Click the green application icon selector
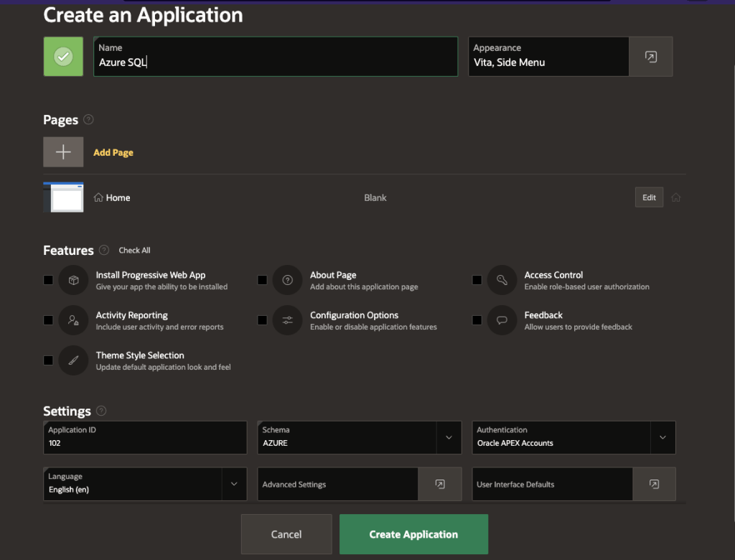This screenshot has height=560, width=735. pos(63,57)
